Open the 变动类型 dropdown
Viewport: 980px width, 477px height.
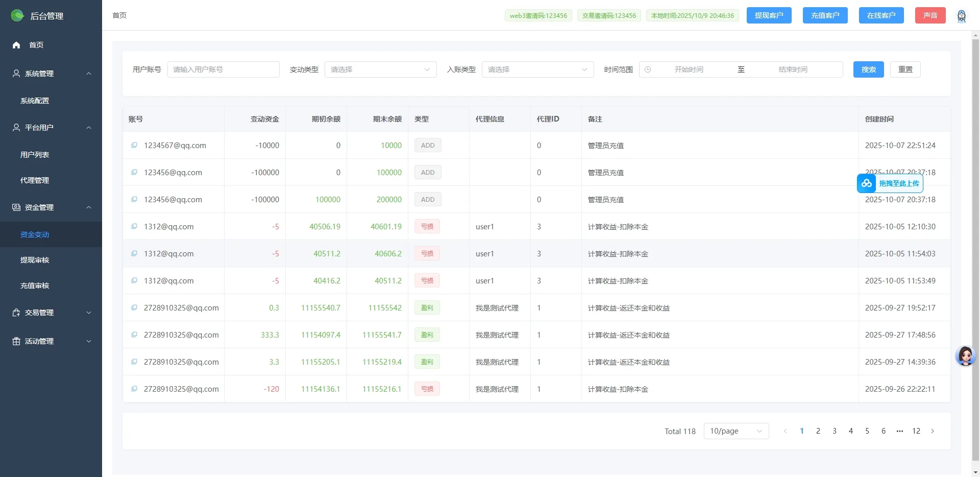pos(381,69)
